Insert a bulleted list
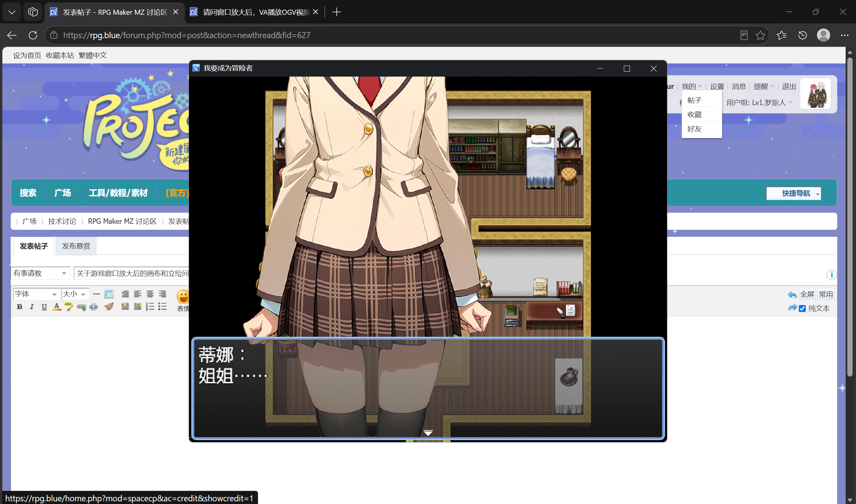Viewport: 856px width, 504px height. [x=162, y=307]
